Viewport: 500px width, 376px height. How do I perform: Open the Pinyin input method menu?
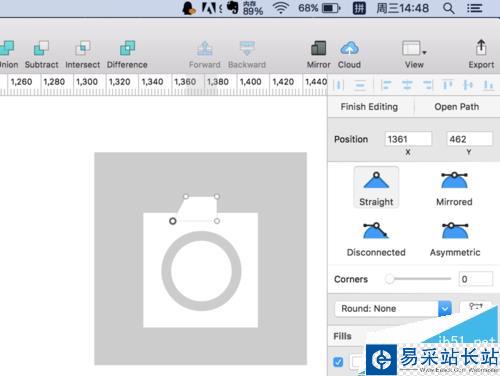coord(359,8)
